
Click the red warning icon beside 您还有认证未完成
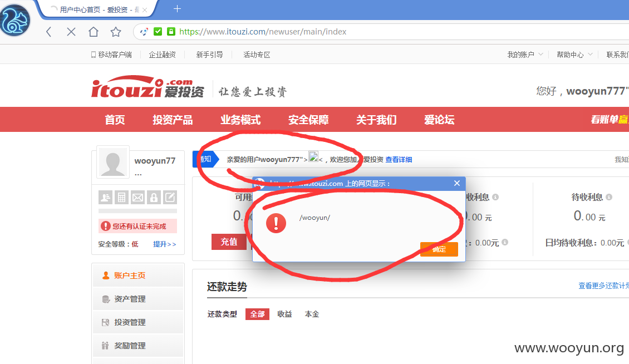pyautogui.click(x=106, y=226)
